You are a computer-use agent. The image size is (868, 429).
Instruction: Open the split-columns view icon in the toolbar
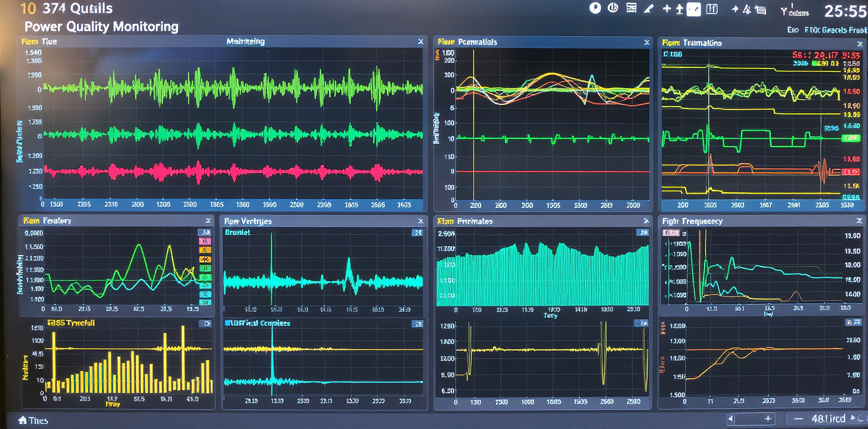711,9
